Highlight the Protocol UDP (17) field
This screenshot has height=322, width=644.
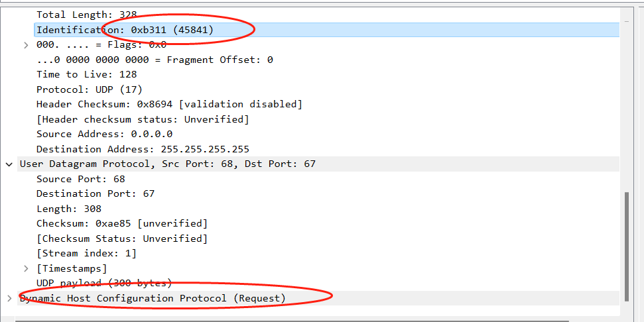coord(89,89)
